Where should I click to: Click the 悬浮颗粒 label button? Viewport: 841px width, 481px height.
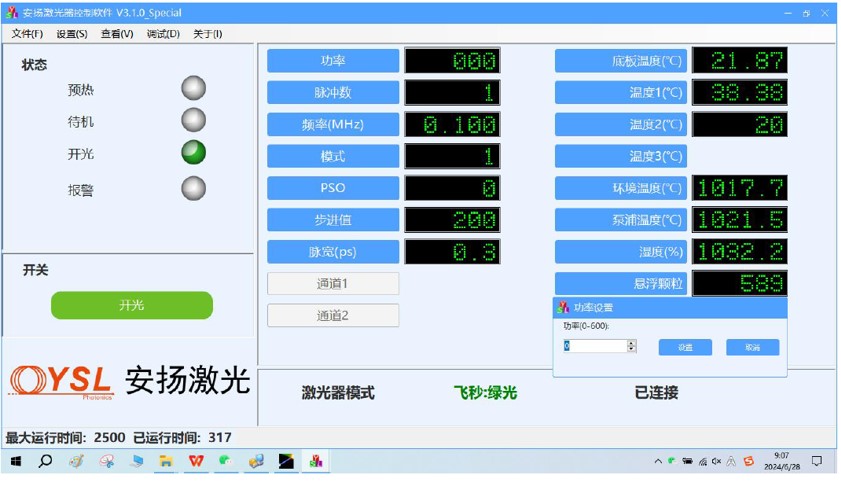point(621,283)
